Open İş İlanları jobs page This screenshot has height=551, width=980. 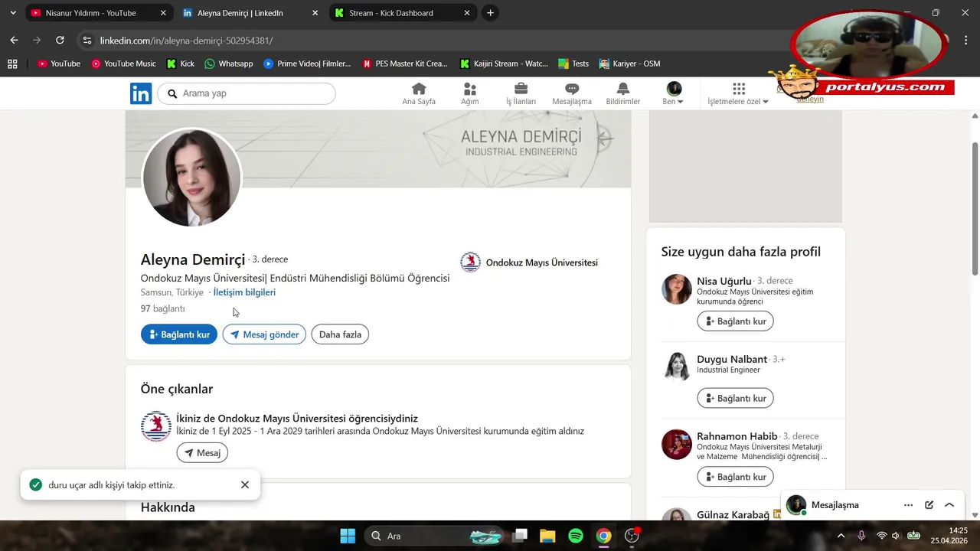pyautogui.click(x=521, y=94)
